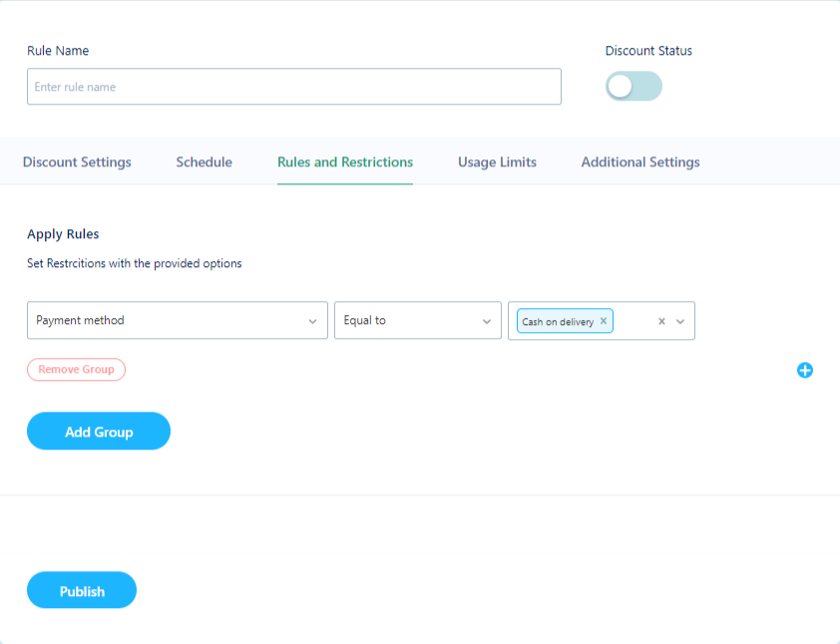Click the Equal to dropdown chevron icon
Image resolution: width=840 pixels, height=644 pixels.
pos(487,321)
